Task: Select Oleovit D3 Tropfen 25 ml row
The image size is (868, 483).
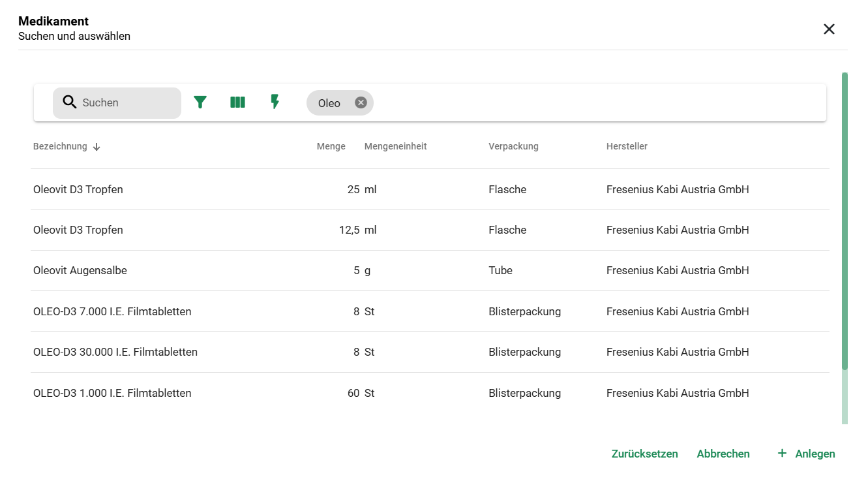Action: point(78,189)
